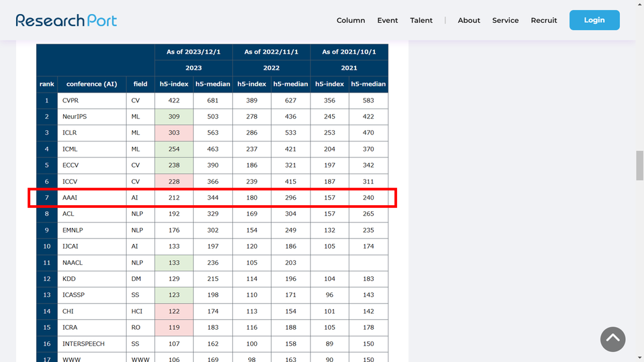
Task: Navigate to the Service page
Action: [x=505, y=20]
